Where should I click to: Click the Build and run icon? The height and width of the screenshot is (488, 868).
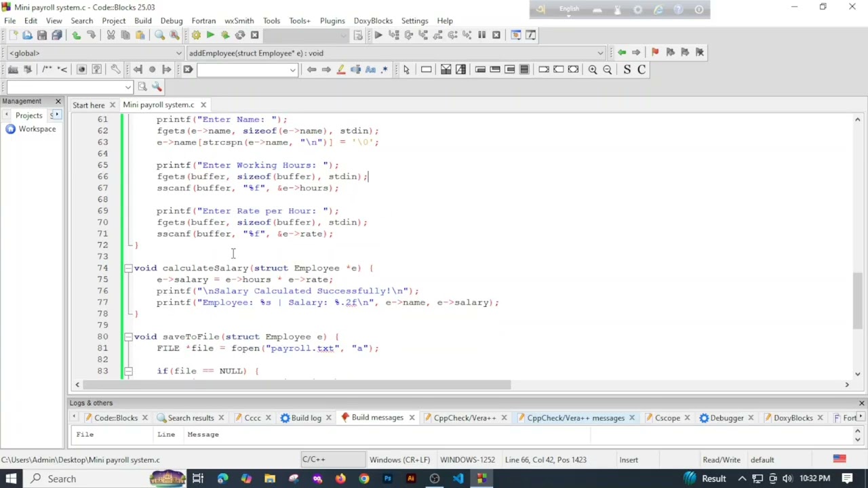[225, 35]
